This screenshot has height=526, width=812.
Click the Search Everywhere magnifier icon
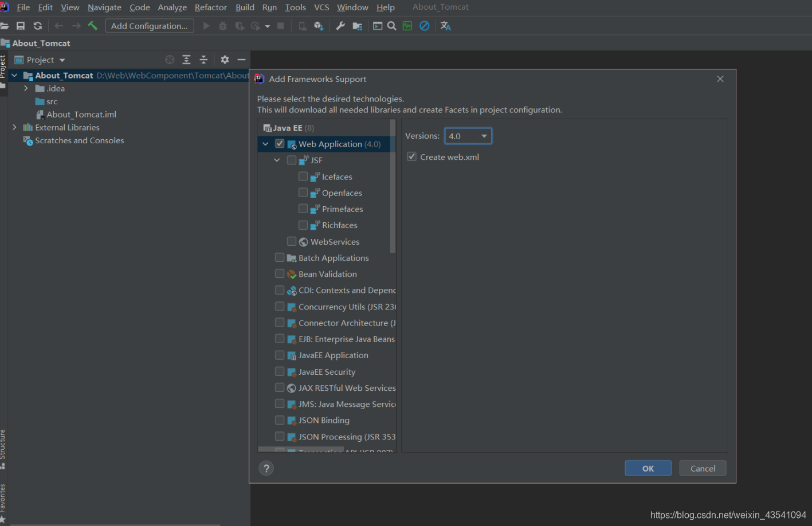392,26
